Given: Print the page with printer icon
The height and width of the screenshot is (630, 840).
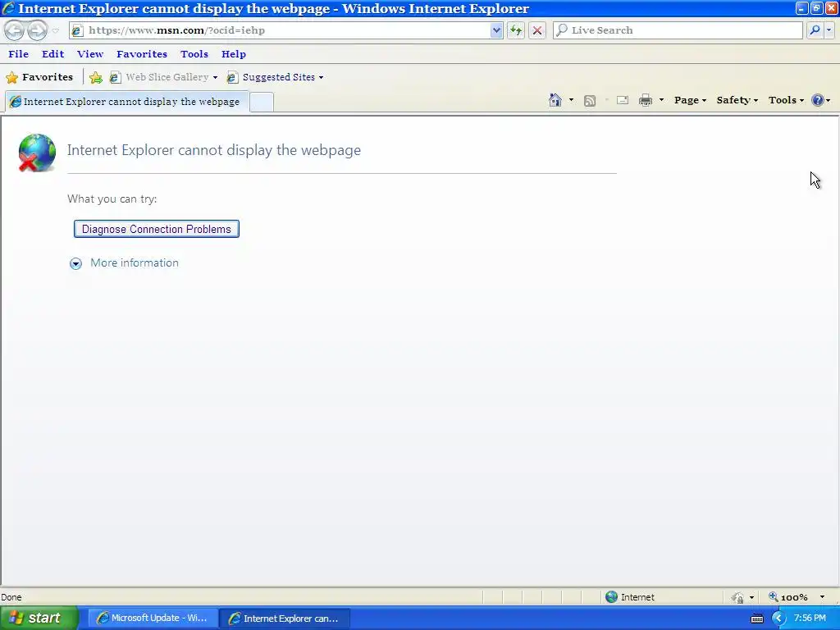Looking at the screenshot, I should 646,100.
